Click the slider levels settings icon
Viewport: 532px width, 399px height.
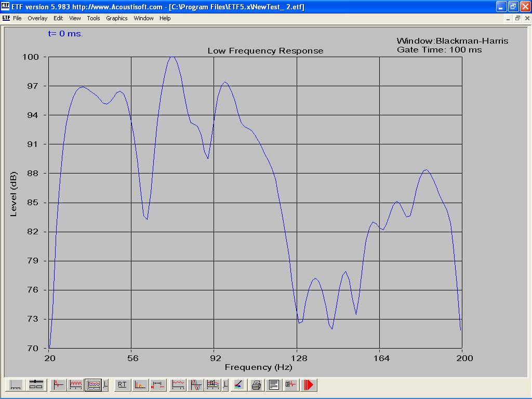(36, 385)
